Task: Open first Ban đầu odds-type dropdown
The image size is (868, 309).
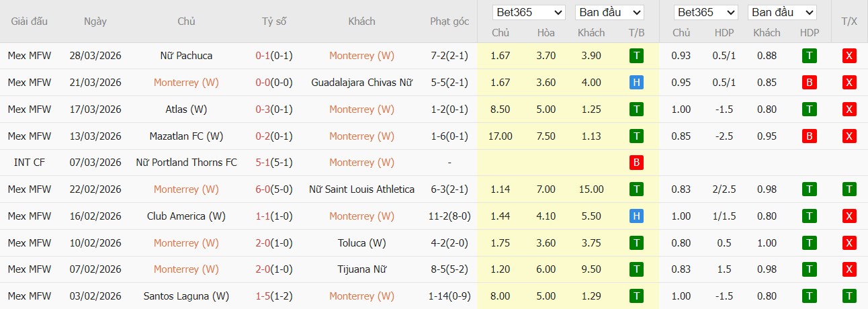Action: point(609,12)
